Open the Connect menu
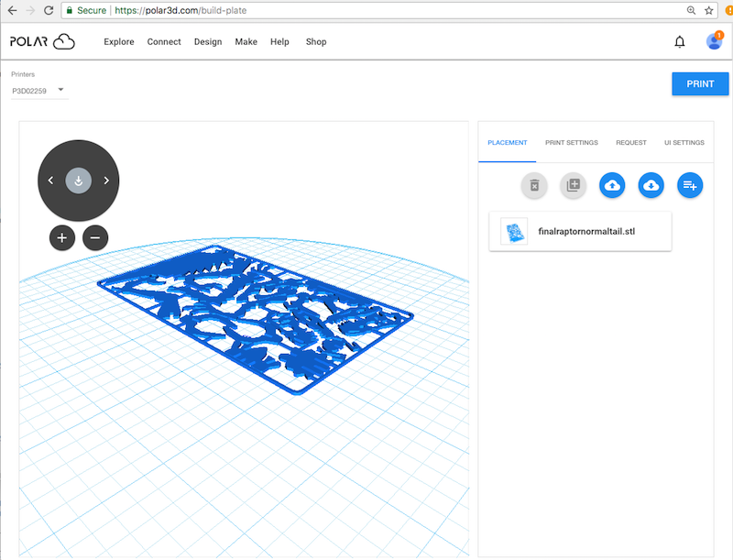This screenshot has height=560, width=733. point(164,41)
